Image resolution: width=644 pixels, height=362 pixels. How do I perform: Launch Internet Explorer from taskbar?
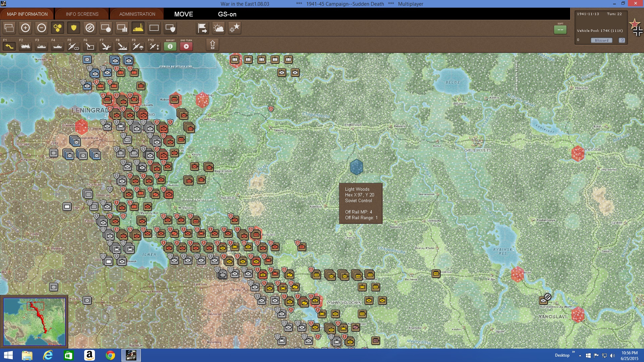[x=48, y=355]
